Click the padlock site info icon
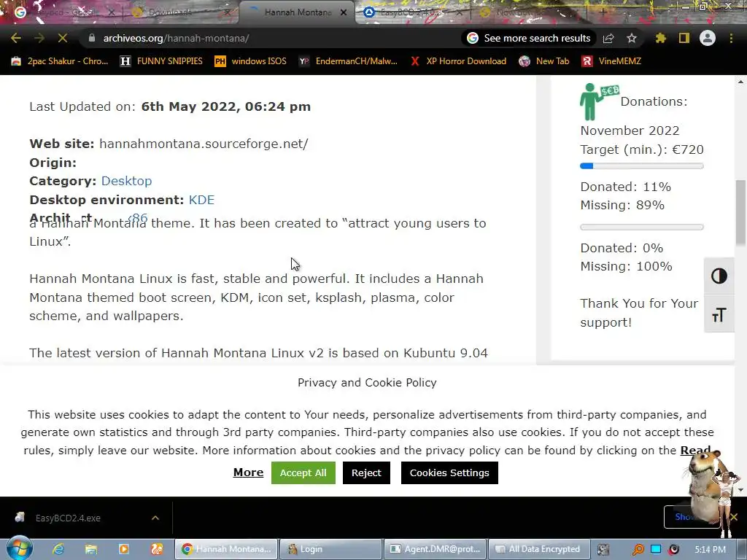Screen dimensions: 747x560 (x=92, y=38)
